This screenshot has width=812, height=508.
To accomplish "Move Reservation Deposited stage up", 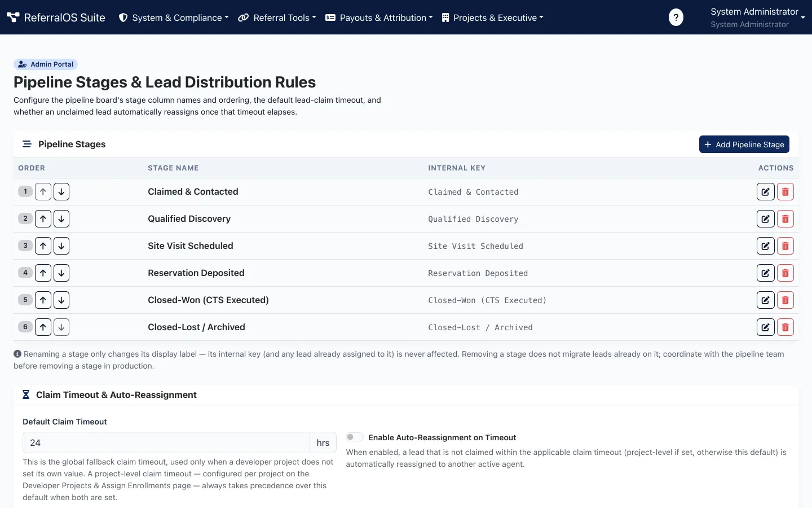I will (43, 273).
